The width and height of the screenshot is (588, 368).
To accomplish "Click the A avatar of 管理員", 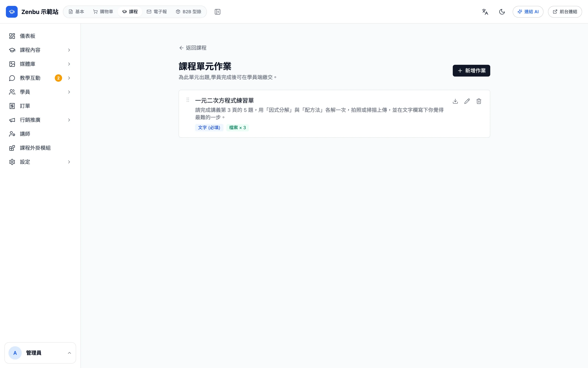I will 15,353.
